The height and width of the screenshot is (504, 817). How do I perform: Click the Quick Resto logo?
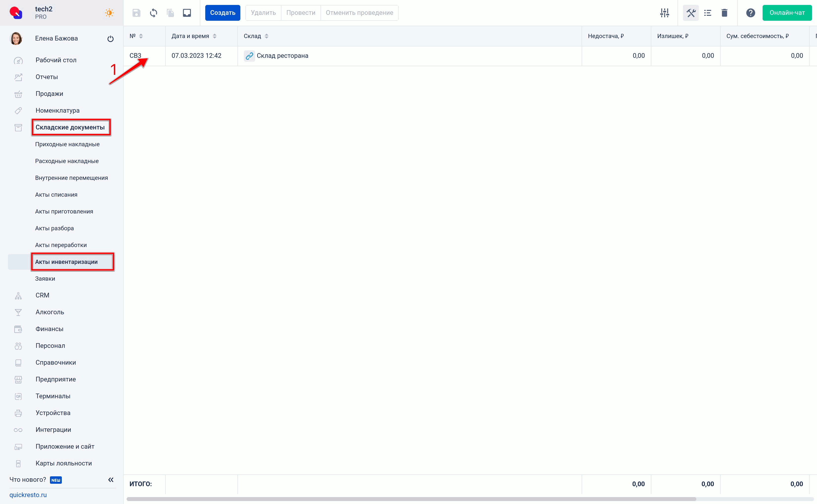coord(16,13)
